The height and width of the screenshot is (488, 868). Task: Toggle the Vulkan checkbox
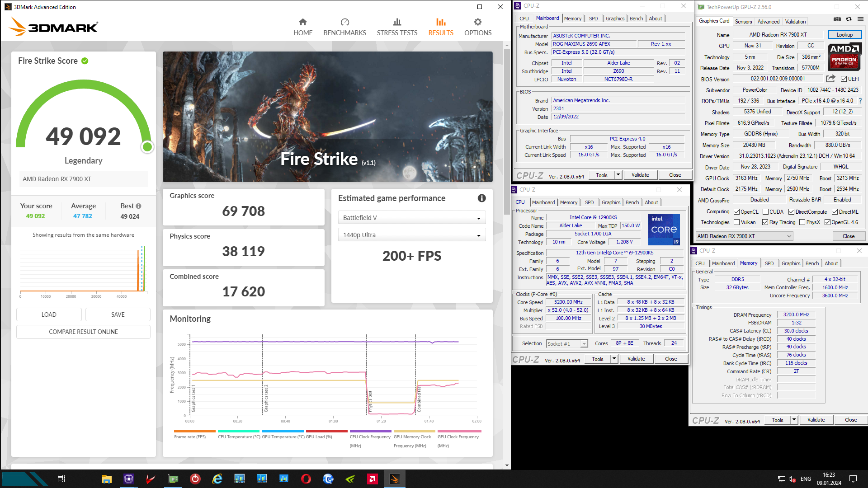737,222
